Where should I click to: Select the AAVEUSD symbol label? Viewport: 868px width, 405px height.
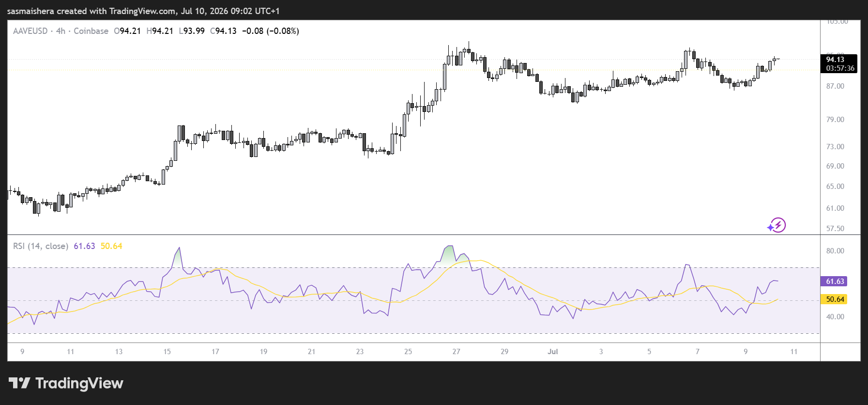click(x=30, y=31)
